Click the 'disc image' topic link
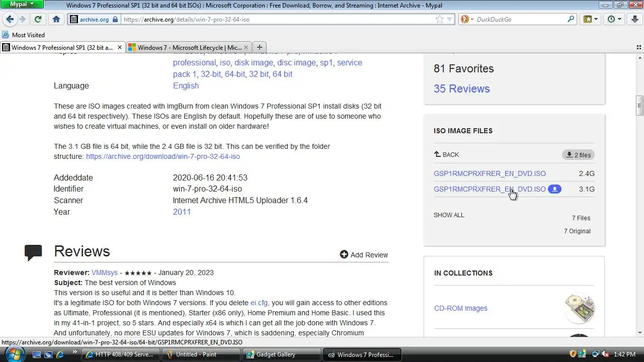Image resolution: width=644 pixels, height=362 pixels. [x=296, y=62]
